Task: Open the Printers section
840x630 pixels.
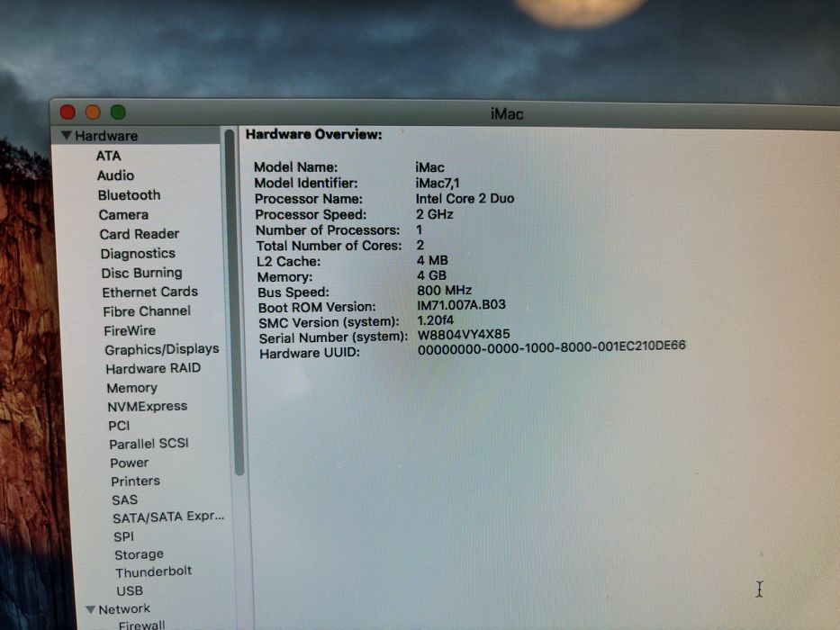Action: [x=136, y=481]
